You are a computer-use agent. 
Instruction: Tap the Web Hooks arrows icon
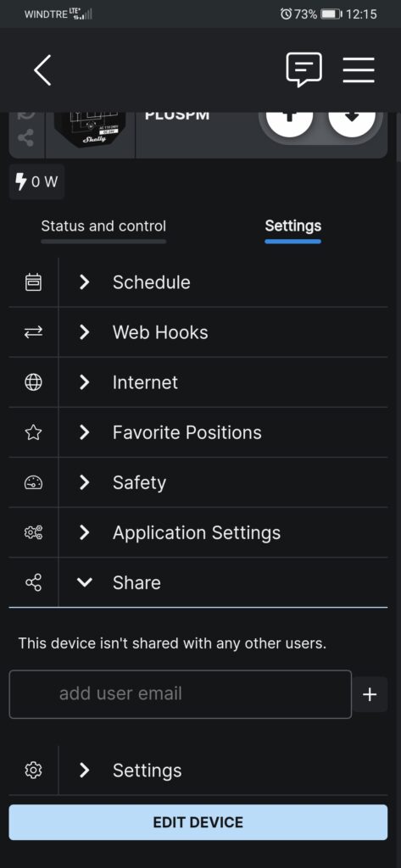tap(33, 332)
